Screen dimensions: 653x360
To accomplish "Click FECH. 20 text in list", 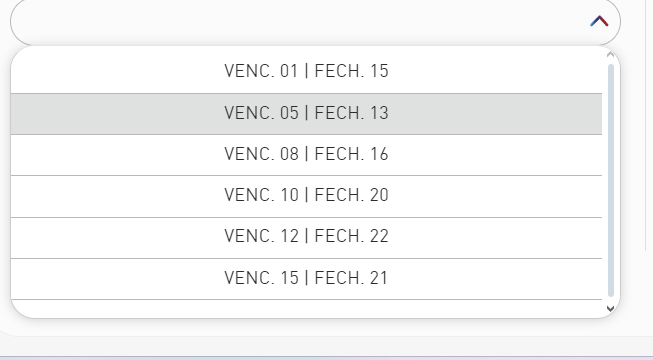I will [351, 196].
